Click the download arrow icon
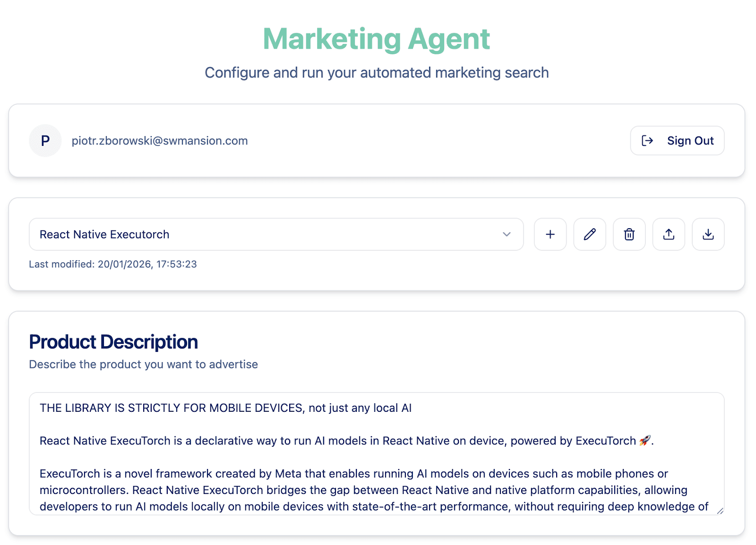Screen dimensions: 756x545 click(x=708, y=234)
